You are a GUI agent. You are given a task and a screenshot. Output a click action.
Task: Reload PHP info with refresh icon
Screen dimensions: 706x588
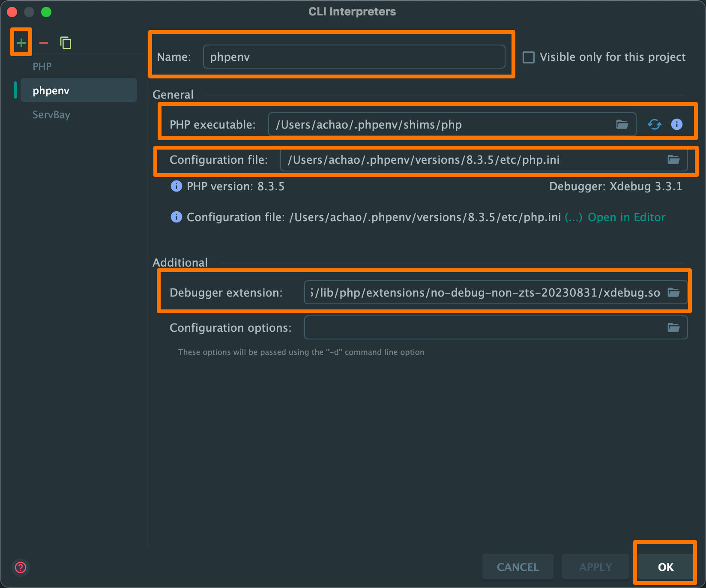coord(654,125)
